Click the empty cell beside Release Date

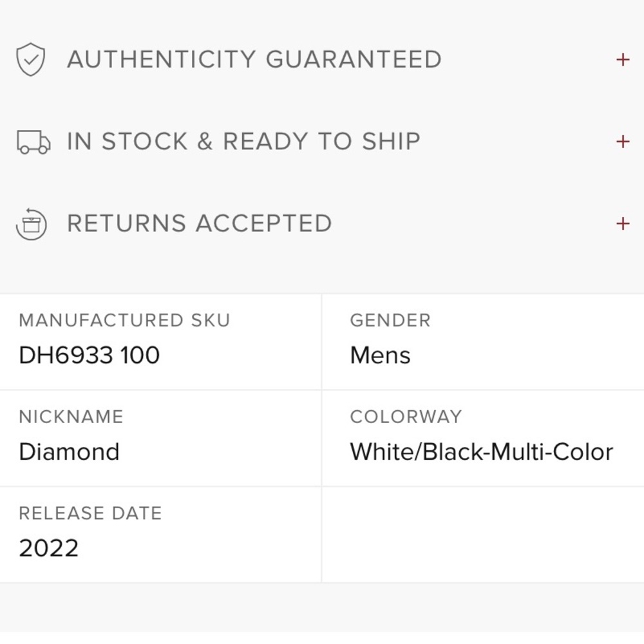483,535
